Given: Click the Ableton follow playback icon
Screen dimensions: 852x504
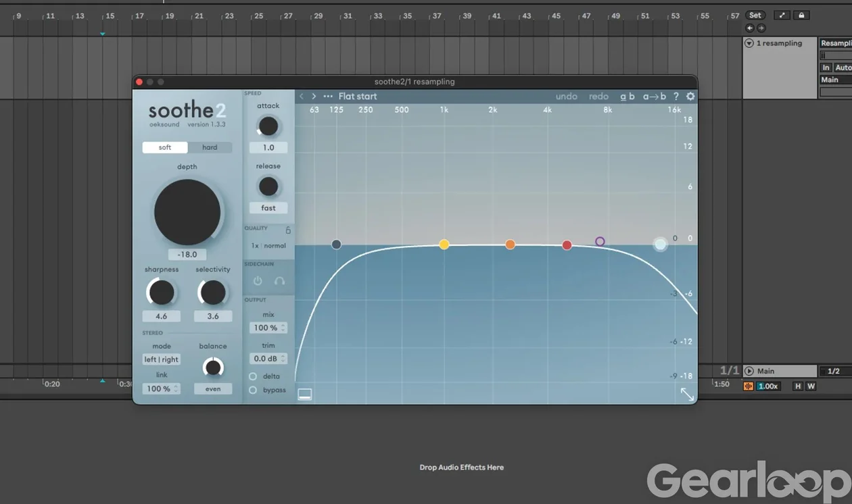Looking at the screenshot, I should 782,15.
